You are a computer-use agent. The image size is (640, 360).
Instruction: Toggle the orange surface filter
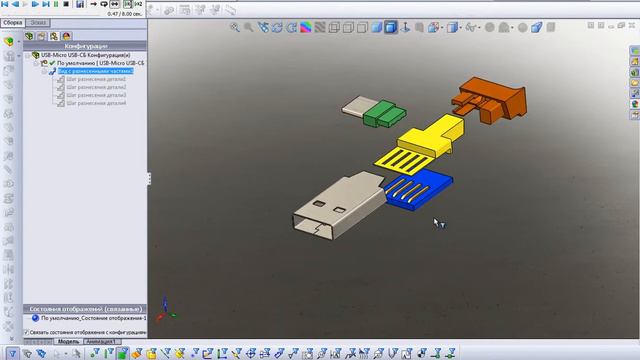pyautogui.click(x=137, y=353)
